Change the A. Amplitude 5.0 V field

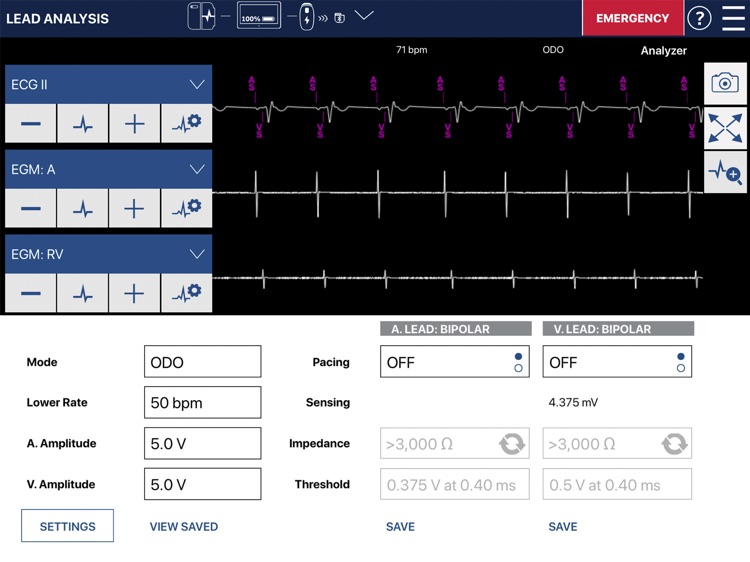(x=203, y=443)
